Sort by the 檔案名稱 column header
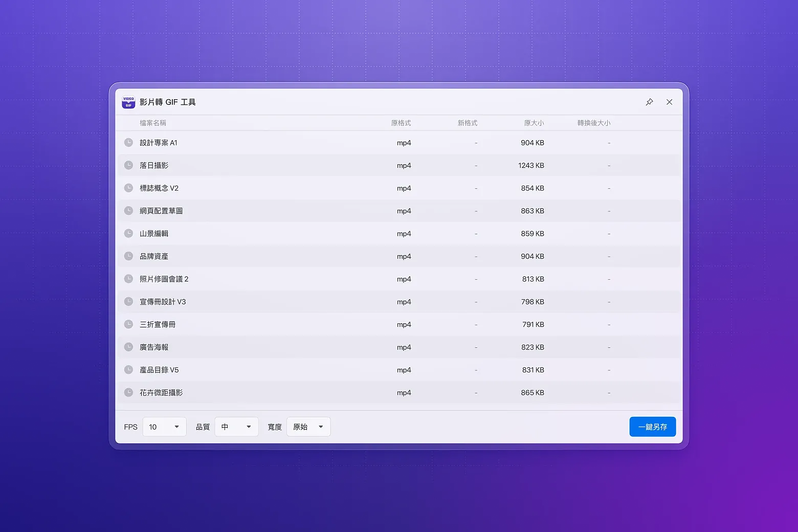 tap(153, 123)
